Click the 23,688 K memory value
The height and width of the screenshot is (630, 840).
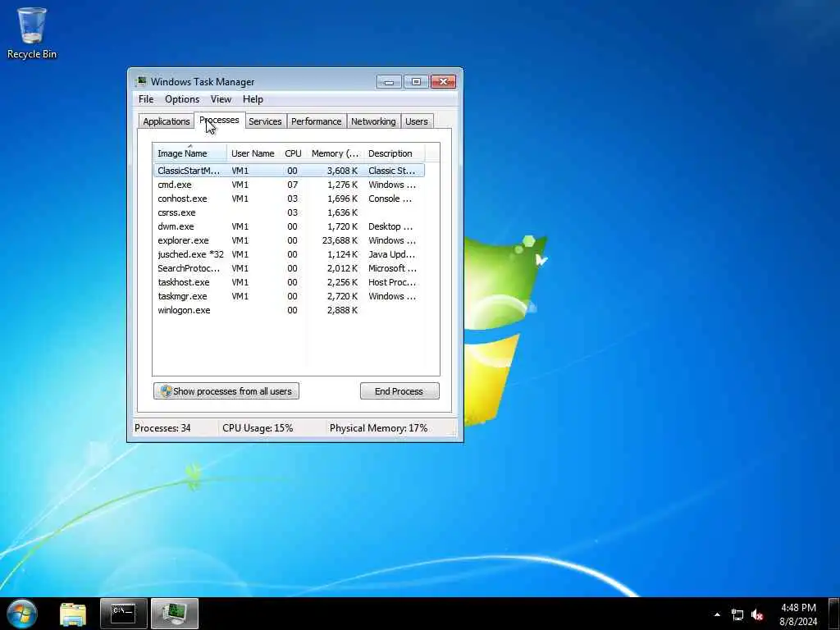[340, 240]
